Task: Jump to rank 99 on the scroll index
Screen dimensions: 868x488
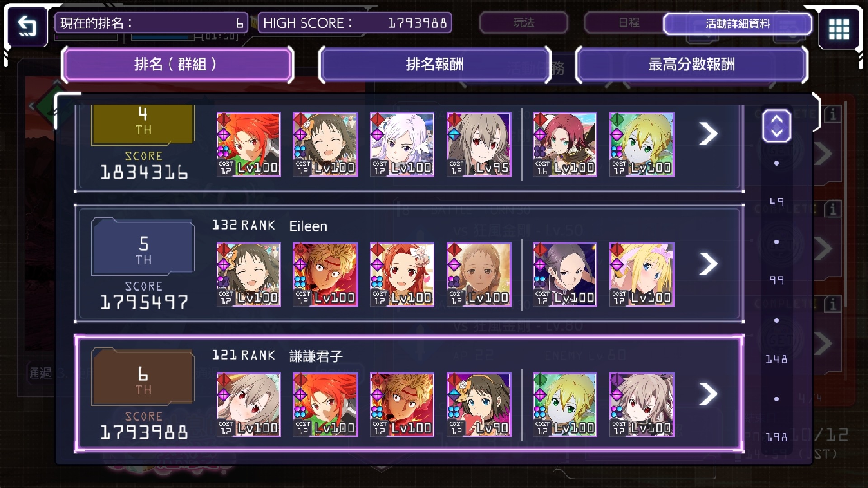Action: point(776,281)
